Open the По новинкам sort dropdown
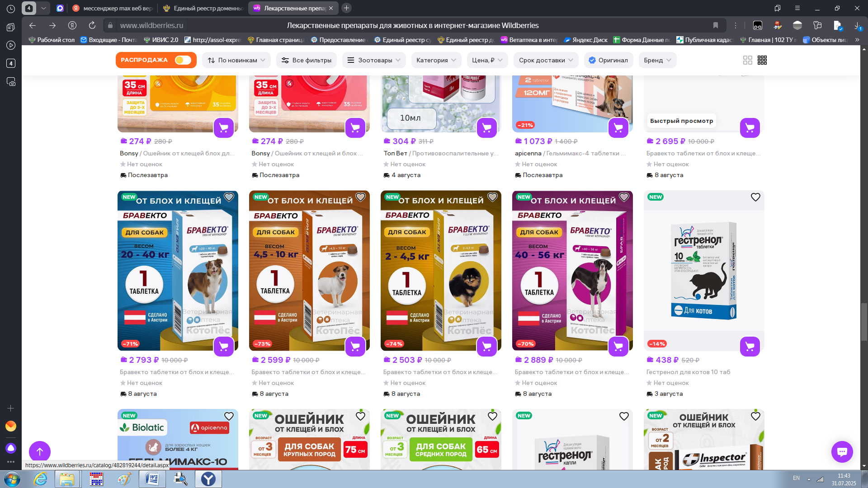Viewport: 868px width, 488px height. [237, 60]
